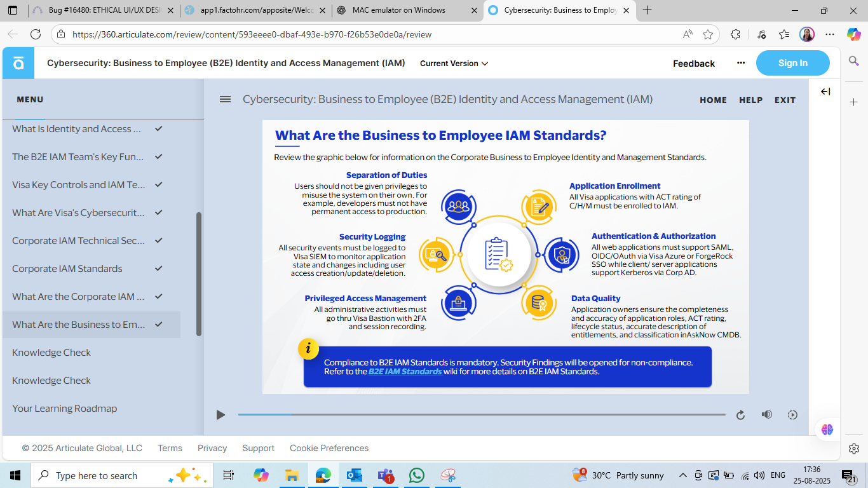Screen dimensions: 868x488
Task: Click the yellow information icon
Action: (308, 348)
